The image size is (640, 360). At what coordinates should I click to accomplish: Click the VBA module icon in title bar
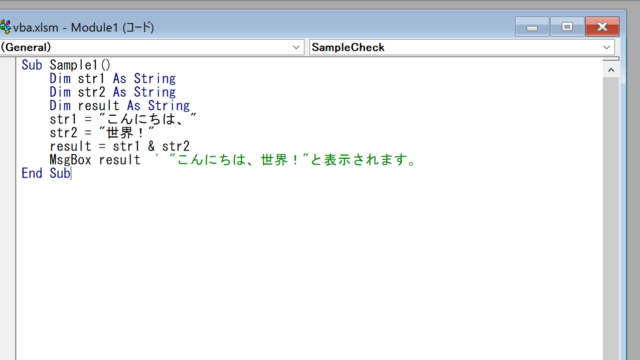coord(5,27)
